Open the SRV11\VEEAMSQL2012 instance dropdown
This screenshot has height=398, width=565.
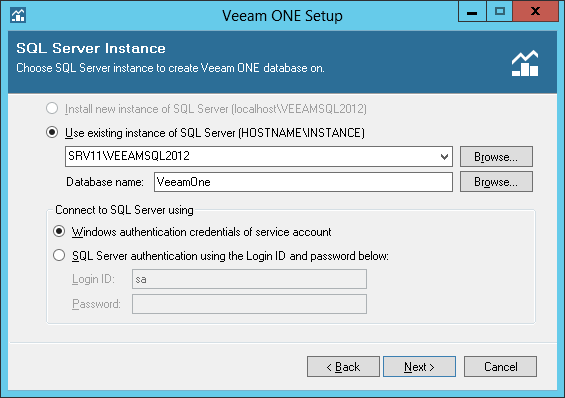pos(444,157)
